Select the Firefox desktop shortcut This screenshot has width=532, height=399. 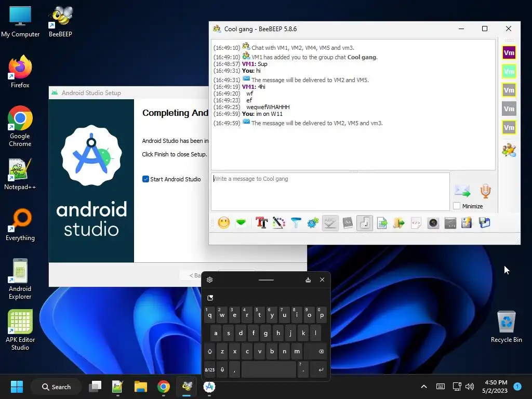pyautogui.click(x=20, y=72)
